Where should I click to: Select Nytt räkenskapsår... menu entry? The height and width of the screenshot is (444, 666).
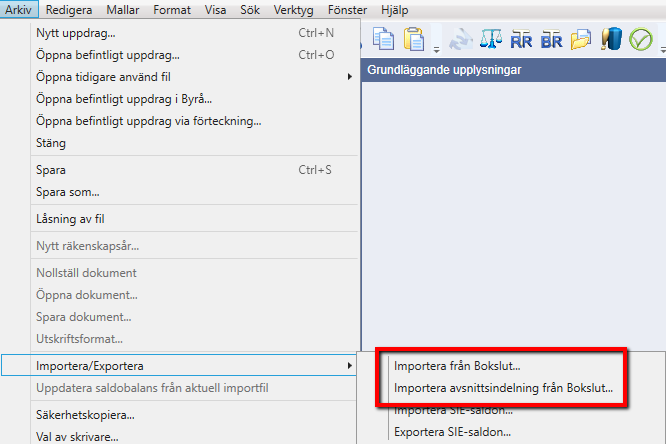pyautogui.click(x=195, y=246)
